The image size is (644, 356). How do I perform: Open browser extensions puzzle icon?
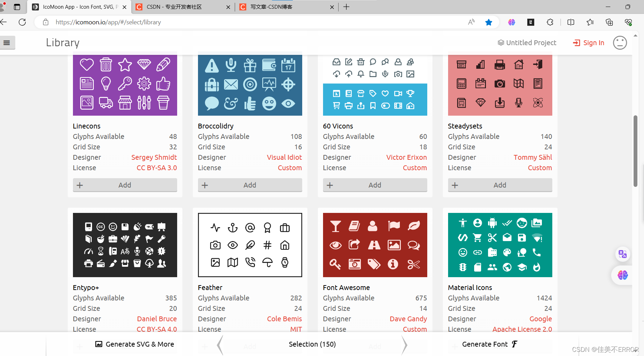(x=550, y=22)
